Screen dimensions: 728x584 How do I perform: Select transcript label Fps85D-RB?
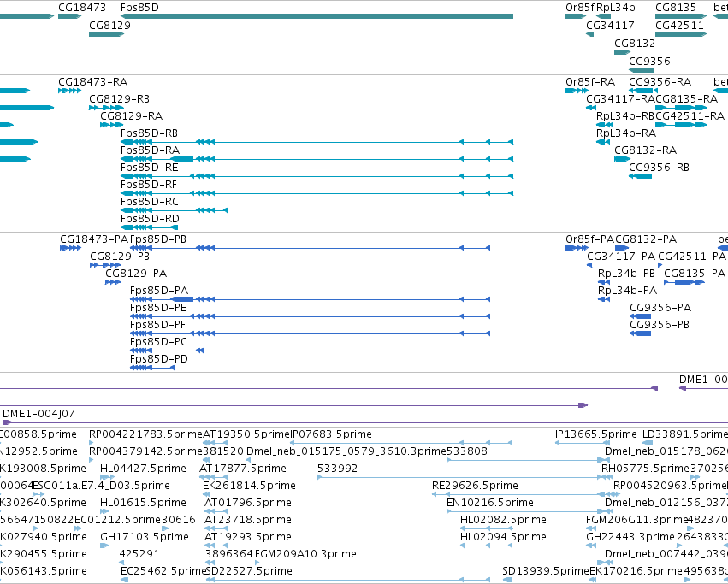coord(149,133)
